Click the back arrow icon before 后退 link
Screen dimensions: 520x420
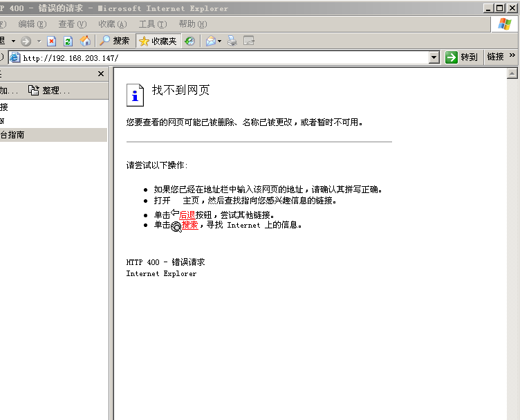point(175,212)
